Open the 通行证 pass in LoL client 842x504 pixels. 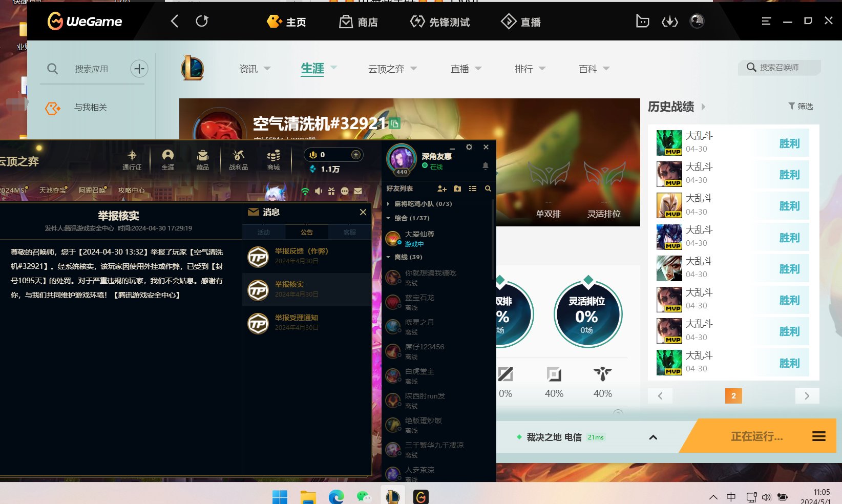pos(132,160)
